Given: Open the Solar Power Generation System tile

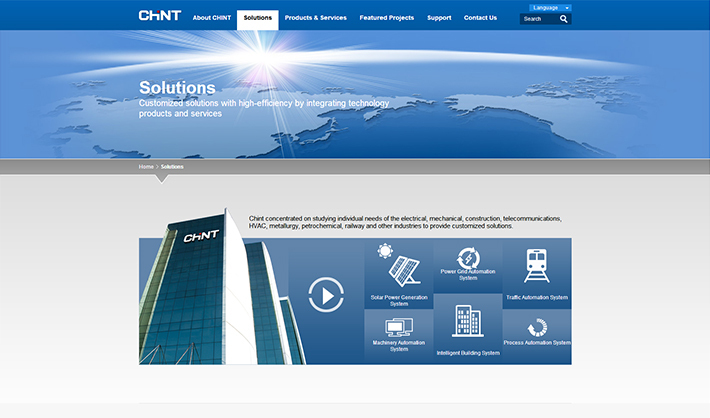Looking at the screenshot, I should point(398,273).
